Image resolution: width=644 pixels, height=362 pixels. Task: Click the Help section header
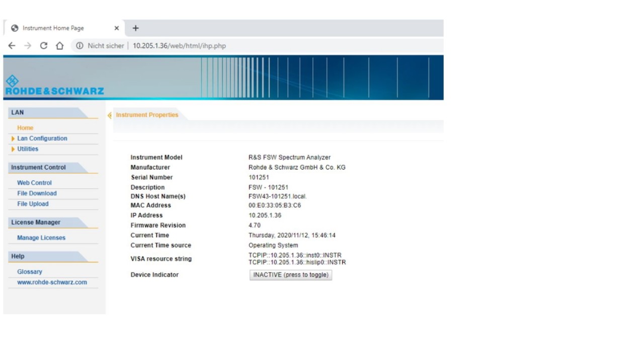53,256
